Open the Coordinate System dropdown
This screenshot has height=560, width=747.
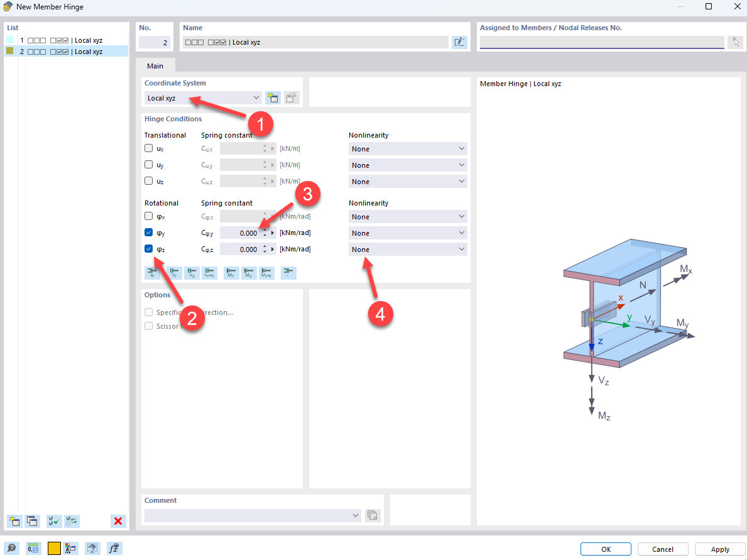click(203, 97)
